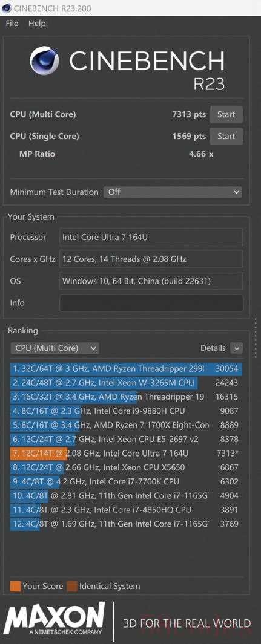Viewport: 261px width, 644px height.
Task: Select the Intel Core i9-9880H ranking entry
Action: tap(126, 411)
